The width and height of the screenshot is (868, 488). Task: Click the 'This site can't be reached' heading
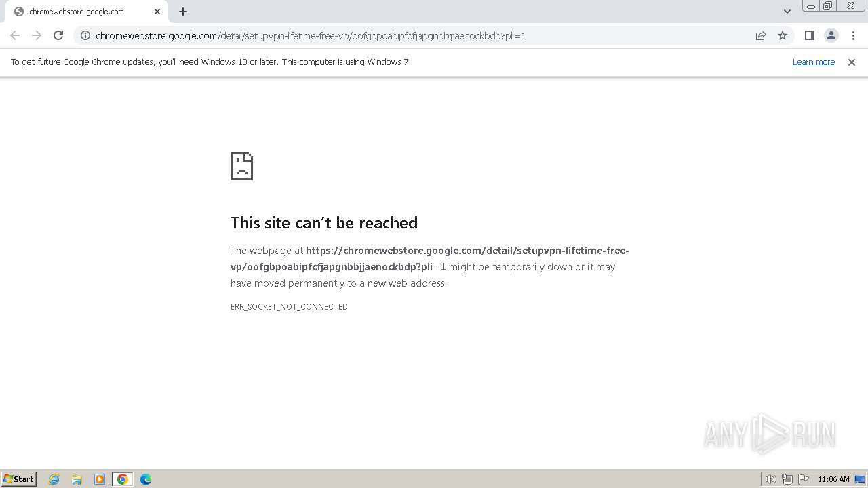[x=324, y=223]
